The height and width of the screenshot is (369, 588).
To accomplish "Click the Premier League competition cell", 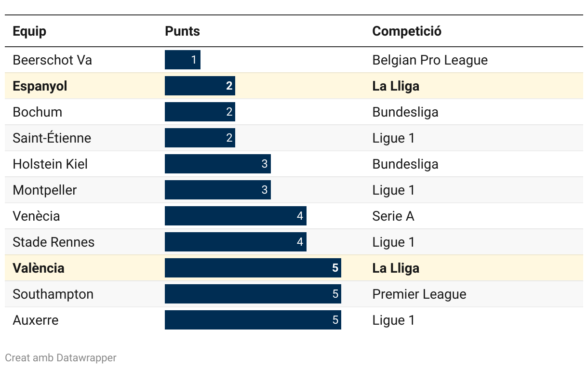I will point(419,294).
